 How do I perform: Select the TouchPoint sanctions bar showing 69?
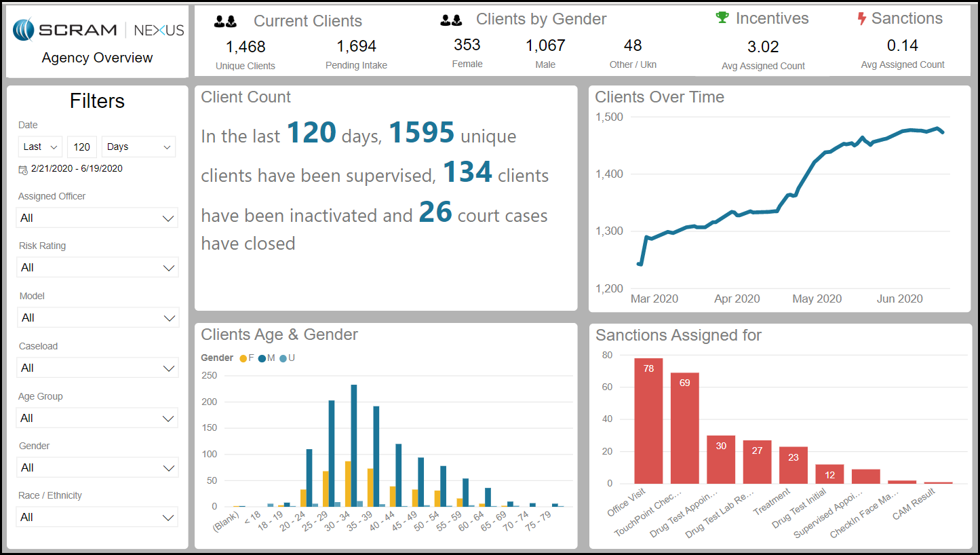point(684,427)
